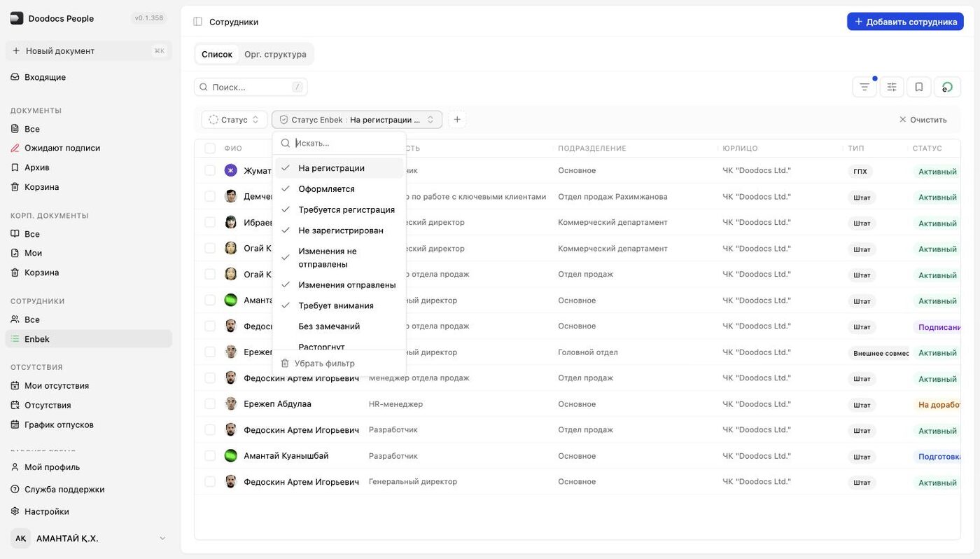Open the display settings sliders icon
This screenshot has width=980, height=559.
tap(892, 87)
